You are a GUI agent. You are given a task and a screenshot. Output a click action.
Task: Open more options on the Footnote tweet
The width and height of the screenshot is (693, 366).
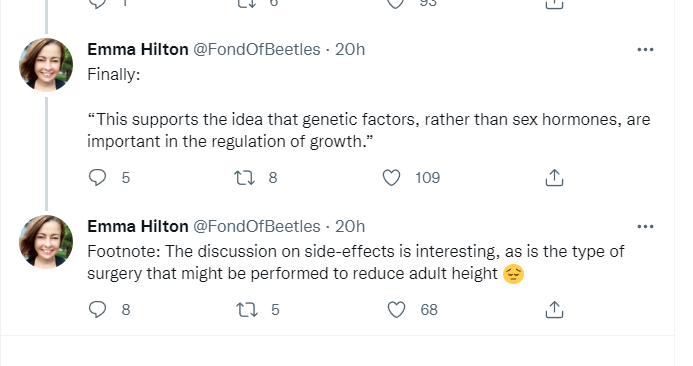[645, 227]
